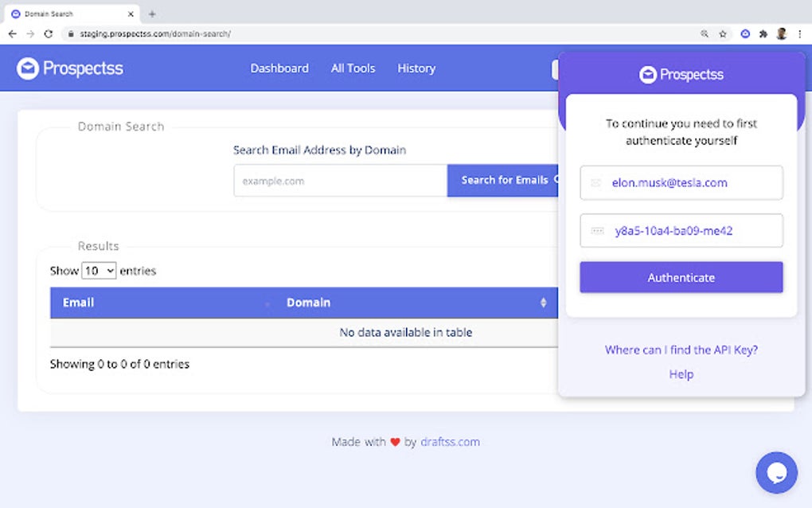Click 'No data available in table' text
Image resolution: width=812 pixels, height=508 pixels.
pos(406,333)
